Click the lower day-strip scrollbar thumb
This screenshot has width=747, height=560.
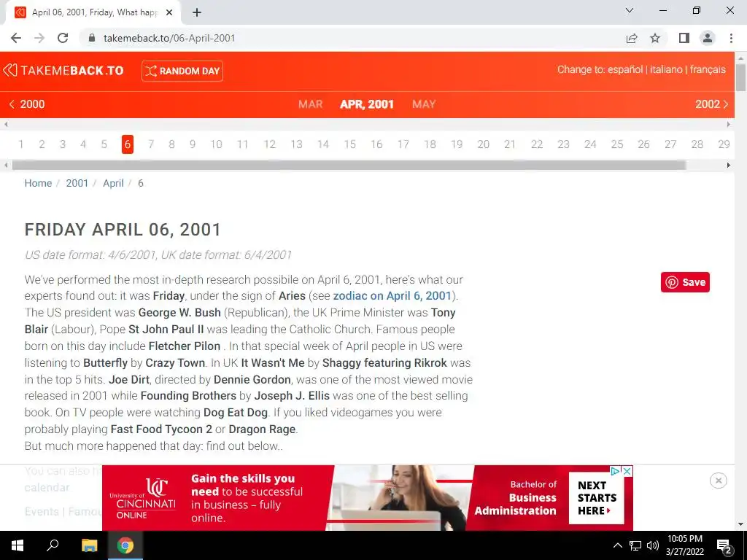coord(349,166)
